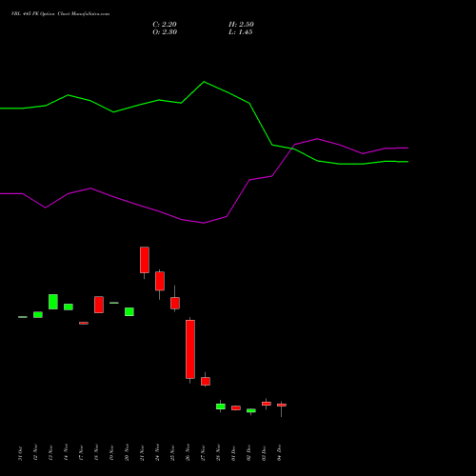The height and width of the screenshot is (476, 476).
Task: Click the "01 Dec" date axis label
Action: [233, 453]
